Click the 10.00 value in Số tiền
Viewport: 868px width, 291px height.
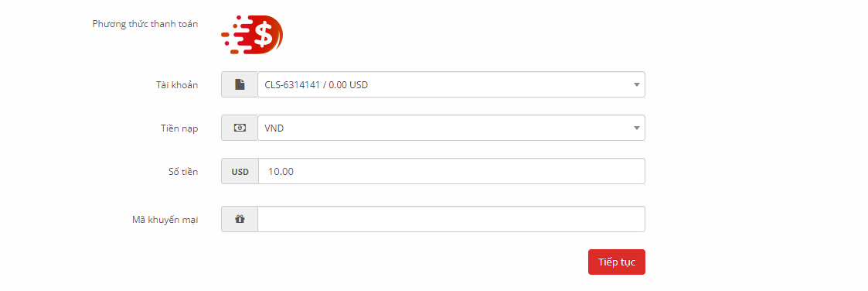(281, 172)
